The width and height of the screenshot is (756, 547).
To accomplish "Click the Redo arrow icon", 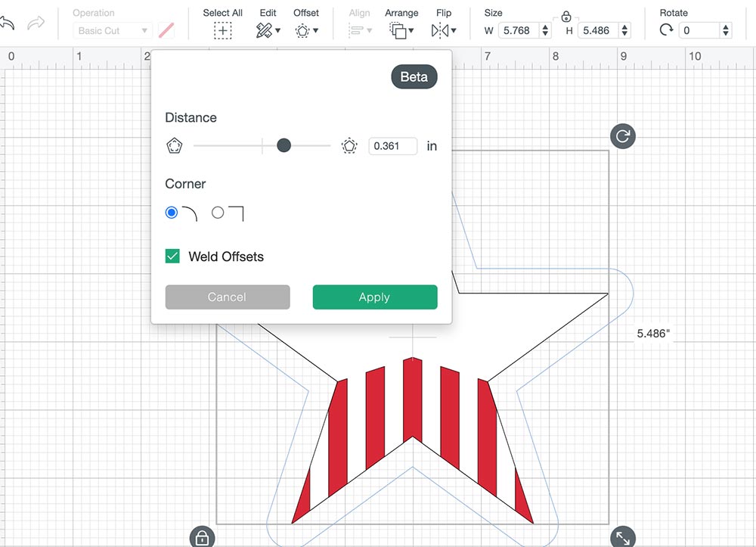I will (x=36, y=23).
